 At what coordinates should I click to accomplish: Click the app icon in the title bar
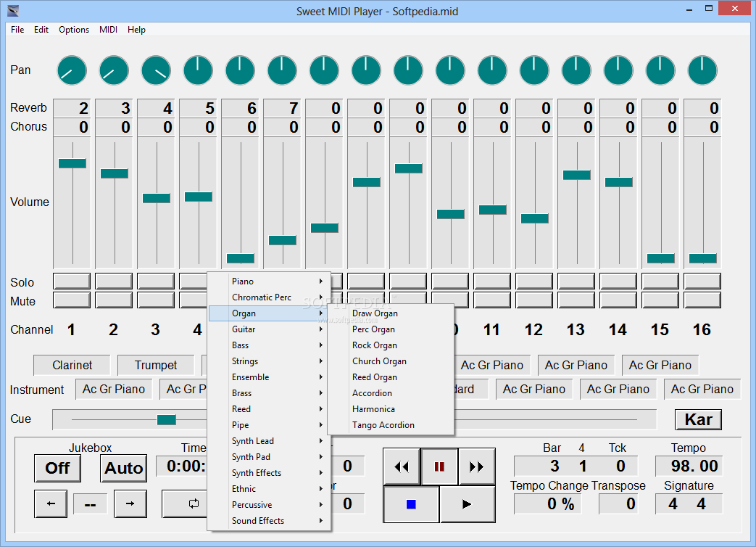coord(13,10)
